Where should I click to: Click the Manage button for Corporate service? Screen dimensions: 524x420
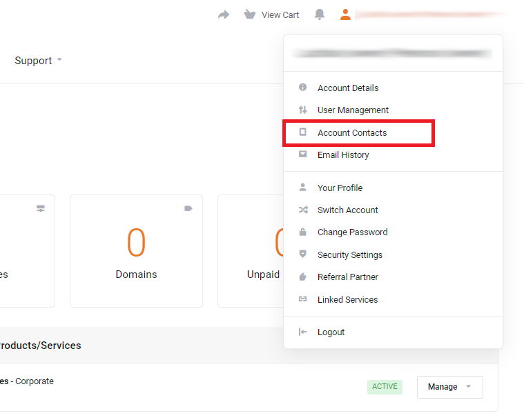(x=450, y=387)
